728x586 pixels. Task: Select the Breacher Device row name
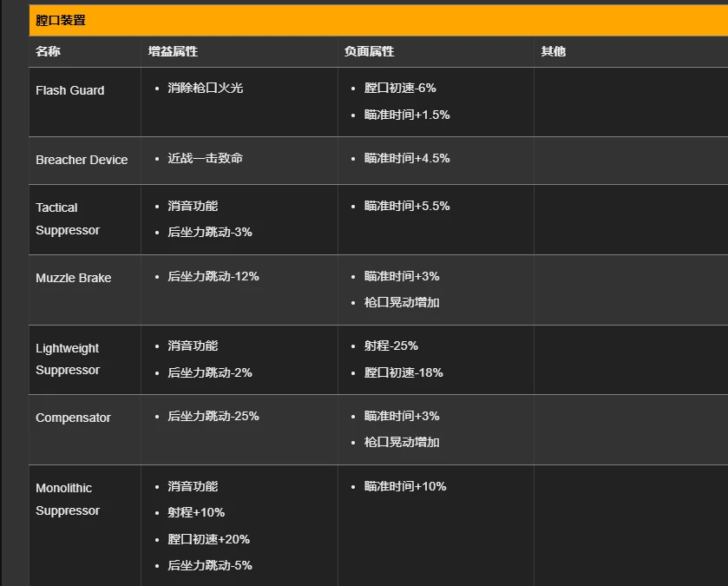pyautogui.click(x=82, y=160)
